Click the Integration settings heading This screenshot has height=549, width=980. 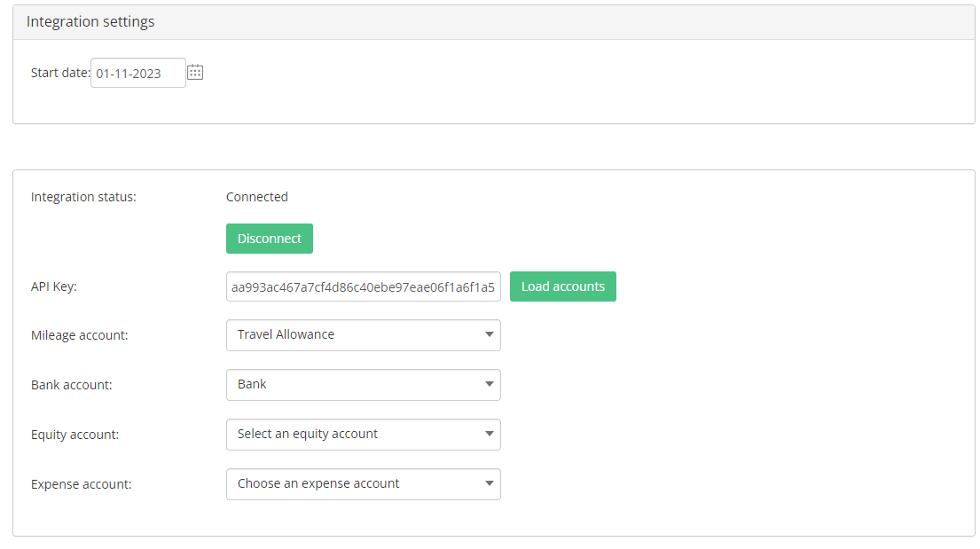click(90, 22)
